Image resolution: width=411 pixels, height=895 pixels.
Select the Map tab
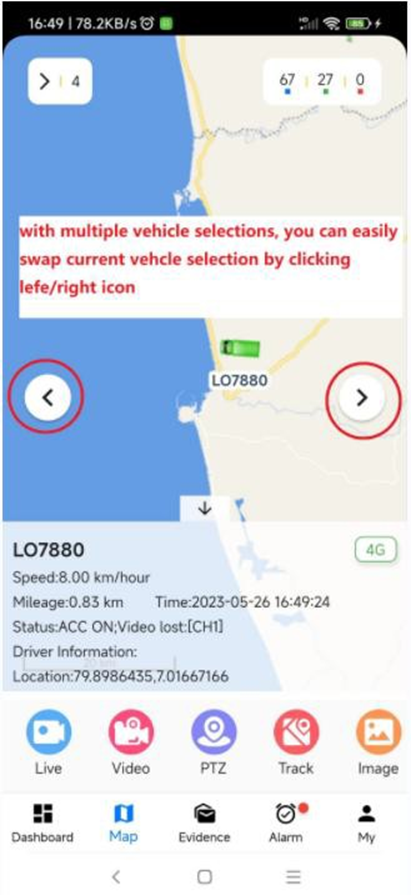pyautogui.click(x=123, y=824)
